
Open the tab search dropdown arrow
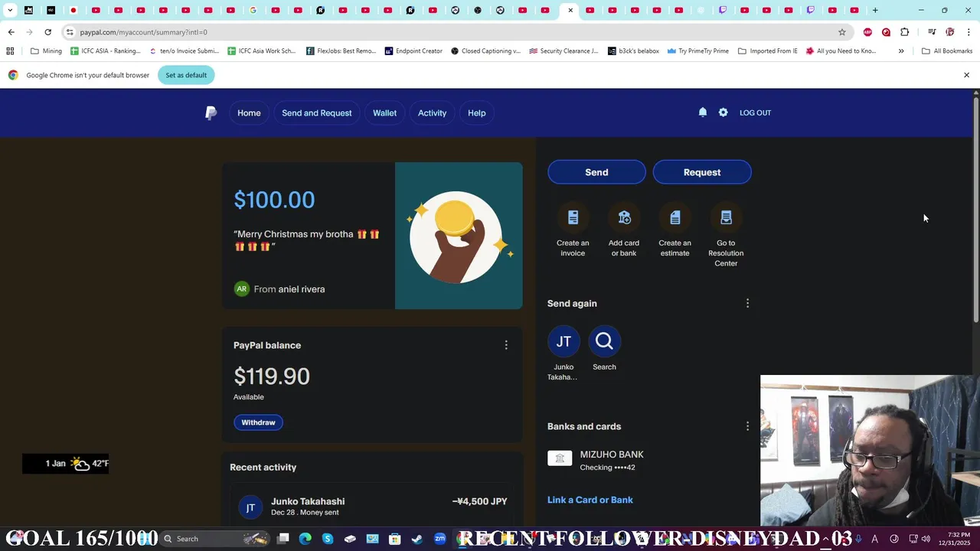pos(10,10)
